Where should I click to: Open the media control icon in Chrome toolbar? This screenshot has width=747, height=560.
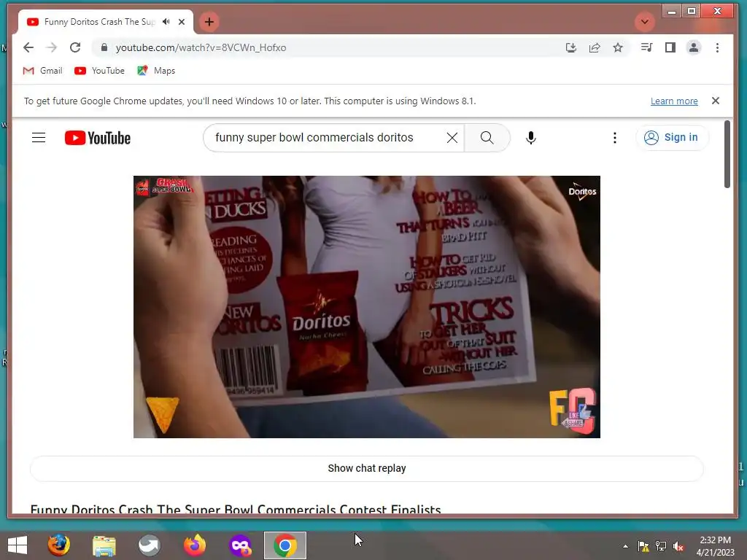coord(646,47)
